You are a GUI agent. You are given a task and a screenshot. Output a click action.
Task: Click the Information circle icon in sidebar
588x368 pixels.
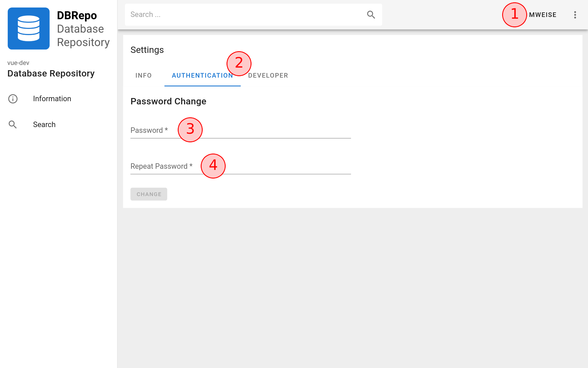pyautogui.click(x=13, y=99)
